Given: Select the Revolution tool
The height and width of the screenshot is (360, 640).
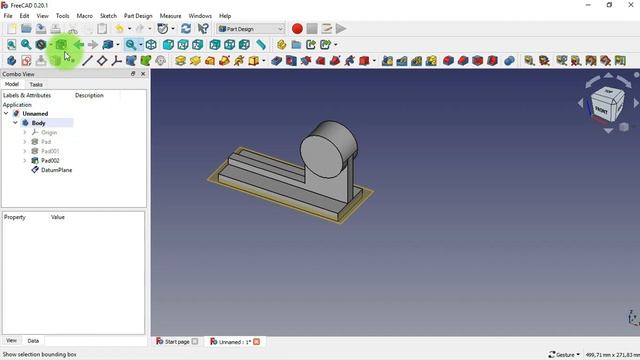Looking at the screenshot, I should (x=195, y=61).
